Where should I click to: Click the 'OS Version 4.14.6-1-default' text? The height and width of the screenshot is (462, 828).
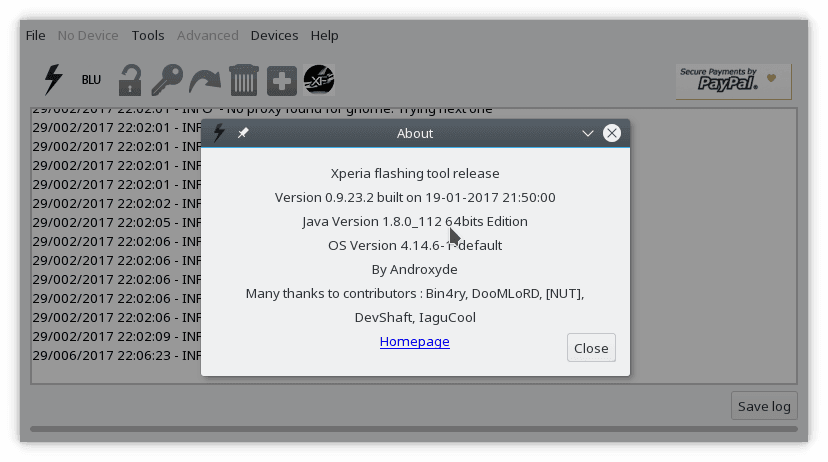(415, 246)
